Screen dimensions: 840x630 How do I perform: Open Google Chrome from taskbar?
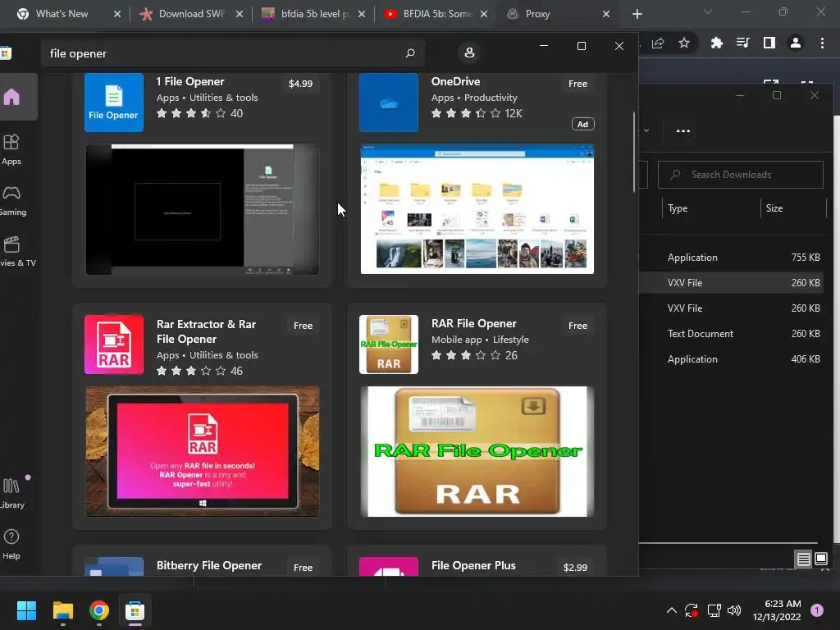click(99, 610)
